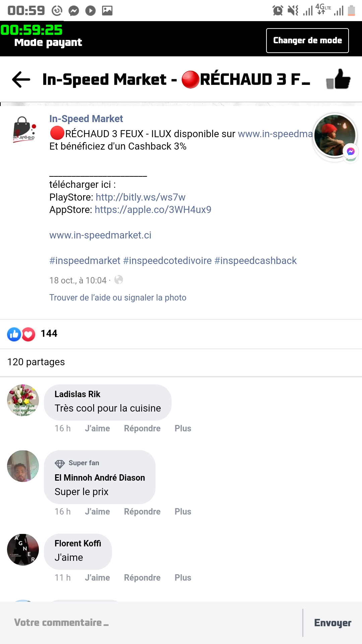
Task: Click the thumbs-up like icon in header
Action: [x=338, y=79]
